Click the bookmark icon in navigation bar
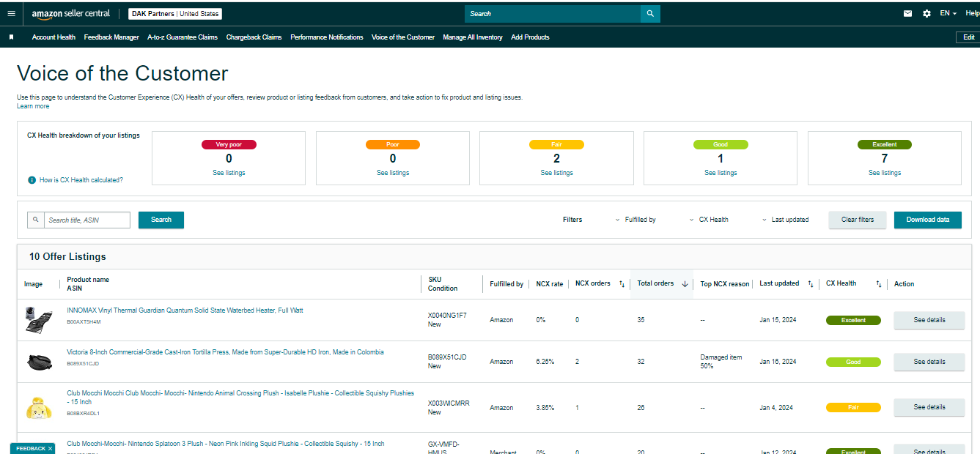This screenshot has height=454, width=980. point(11,37)
